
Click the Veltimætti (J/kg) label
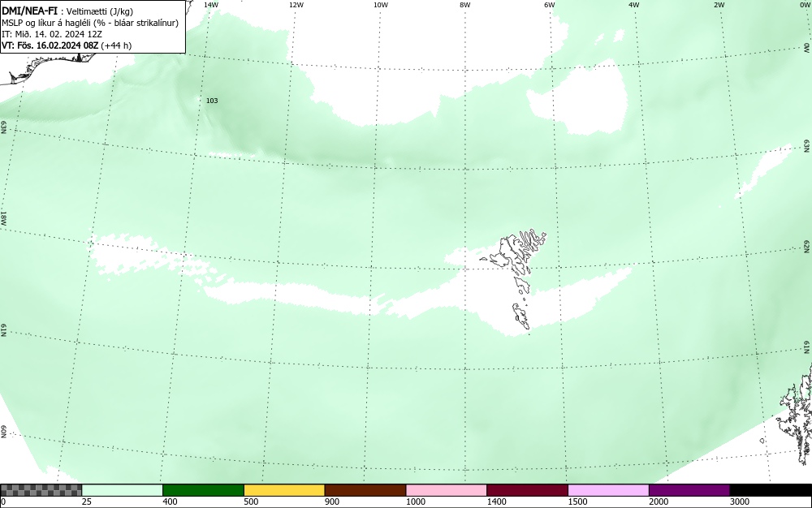[100, 11]
